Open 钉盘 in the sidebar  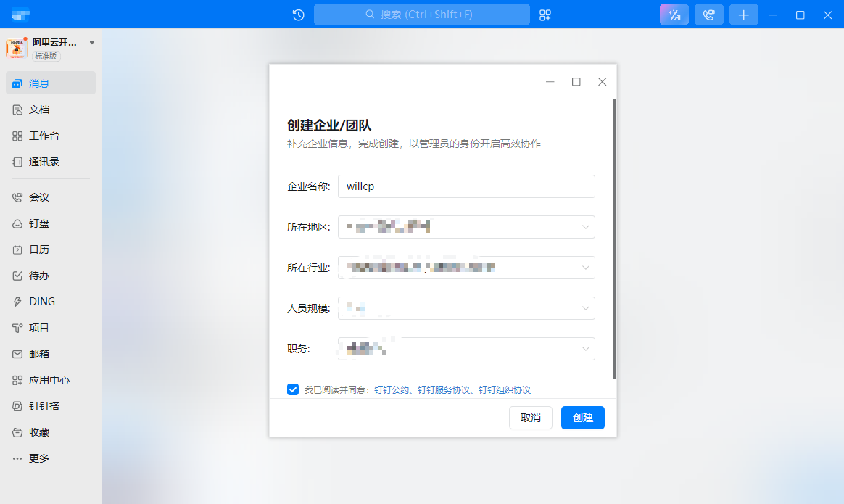click(x=51, y=223)
